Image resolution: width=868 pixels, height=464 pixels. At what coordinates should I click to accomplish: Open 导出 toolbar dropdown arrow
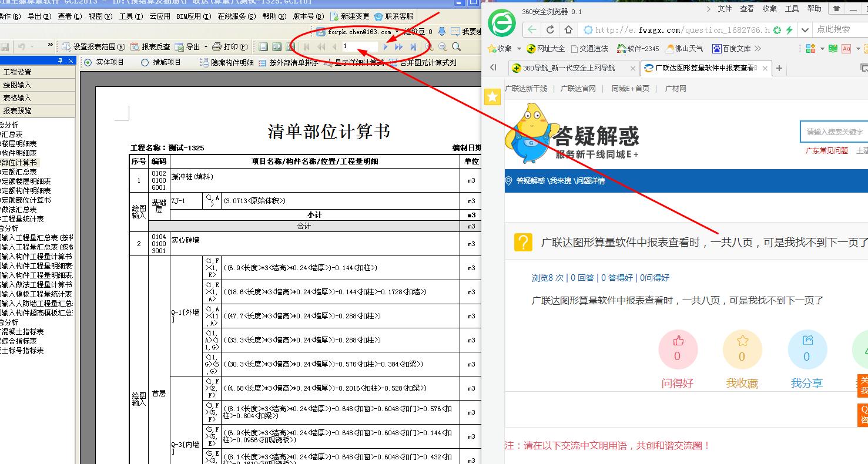(x=206, y=47)
